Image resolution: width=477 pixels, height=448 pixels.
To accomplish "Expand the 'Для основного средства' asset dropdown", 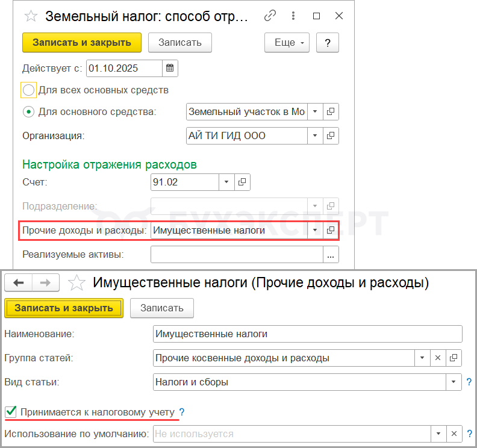I will 315,111.
